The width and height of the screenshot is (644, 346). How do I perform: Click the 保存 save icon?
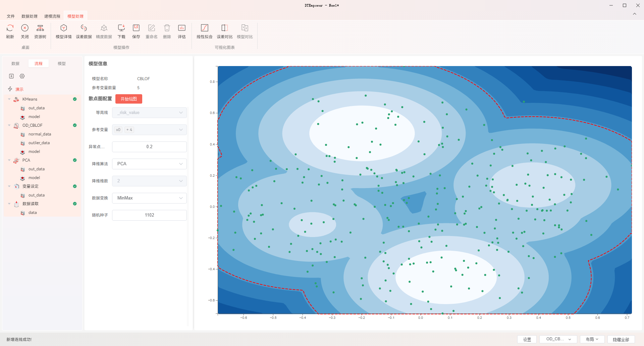pyautogui.click(x=136, y=28)
